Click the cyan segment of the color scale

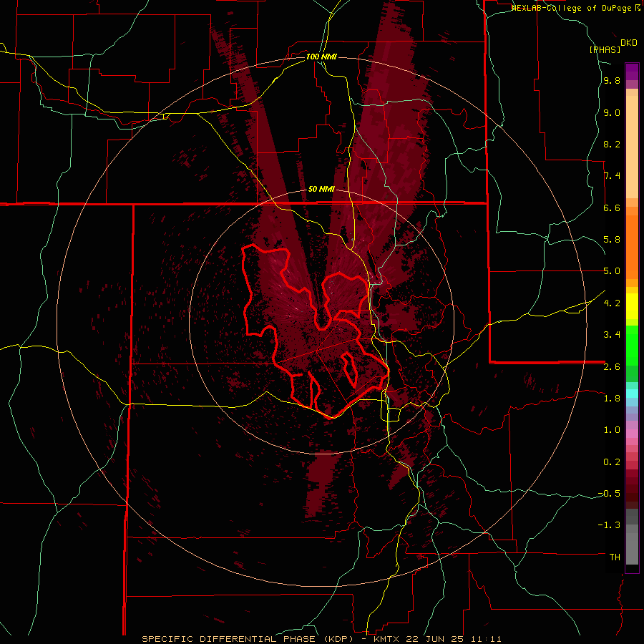point(632,394)
